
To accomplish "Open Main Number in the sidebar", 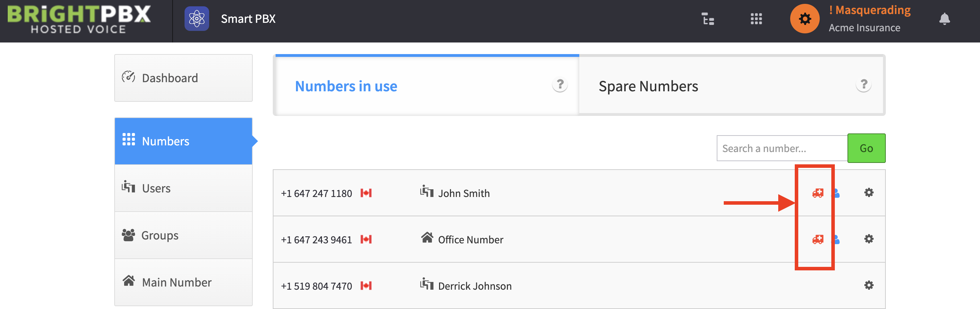I will 183,282.
